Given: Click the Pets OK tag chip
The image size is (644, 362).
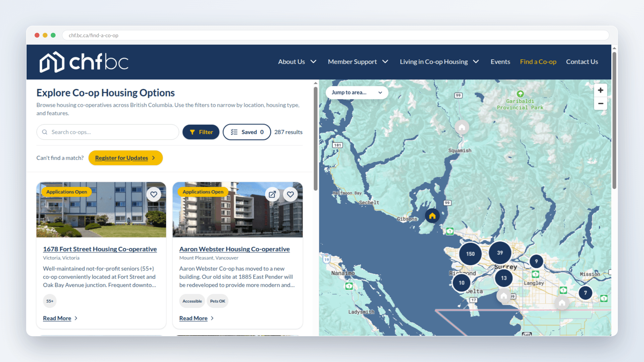Looking at the screenshot, I should [217, 301].
